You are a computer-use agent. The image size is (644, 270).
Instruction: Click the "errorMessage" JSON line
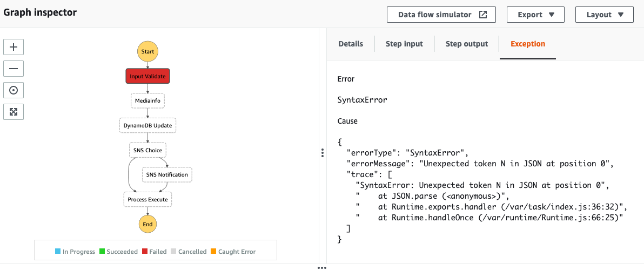point(480,164)
